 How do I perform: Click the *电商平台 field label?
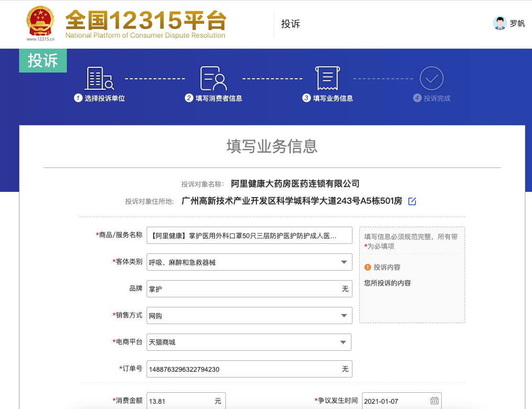(x=127, y=342)
